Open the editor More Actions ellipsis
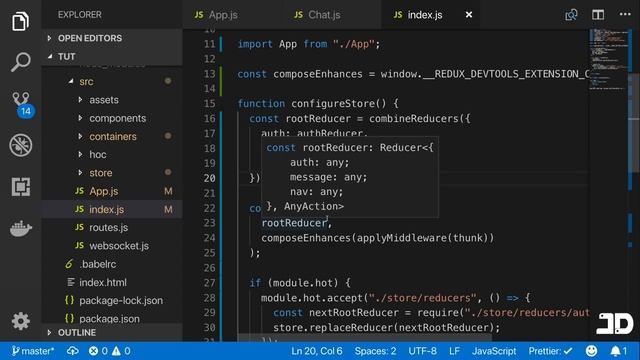This screenshot has height=360, width=640. click(x=625, y=14)
